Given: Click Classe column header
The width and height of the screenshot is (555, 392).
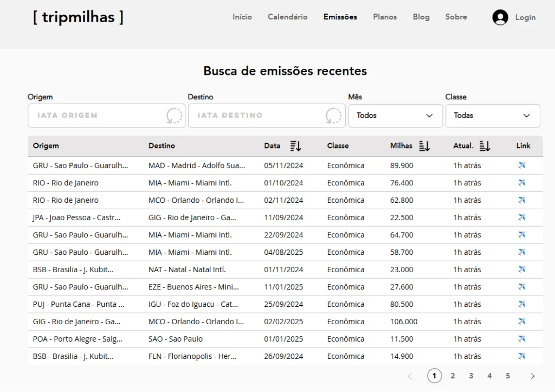Looking at the screenshot, I should pos(338,146).
